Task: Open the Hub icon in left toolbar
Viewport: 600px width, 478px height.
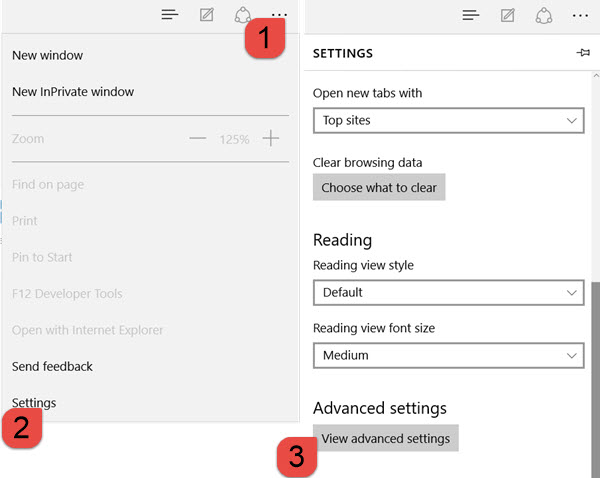Action: (x=170, y=15)
